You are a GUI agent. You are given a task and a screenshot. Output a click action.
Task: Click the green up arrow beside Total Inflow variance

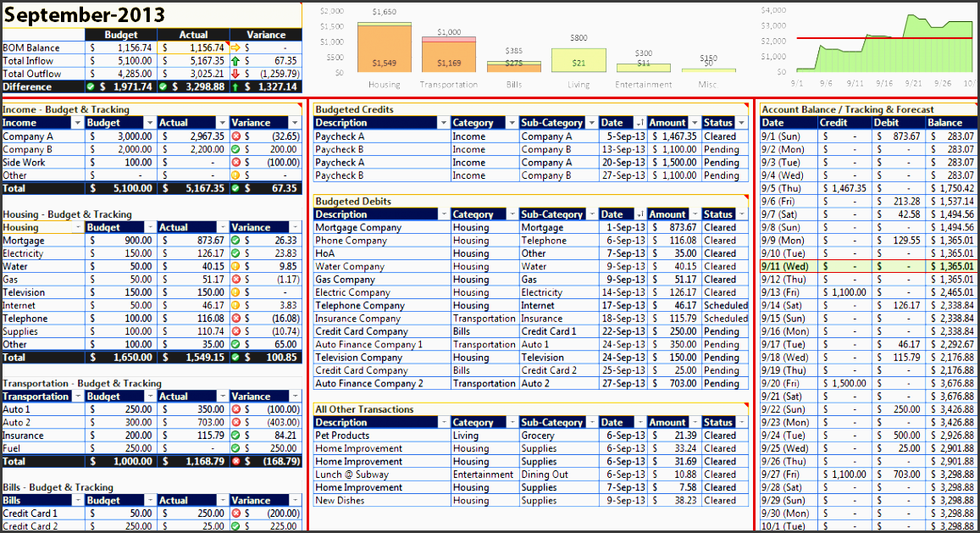point(235,61)
